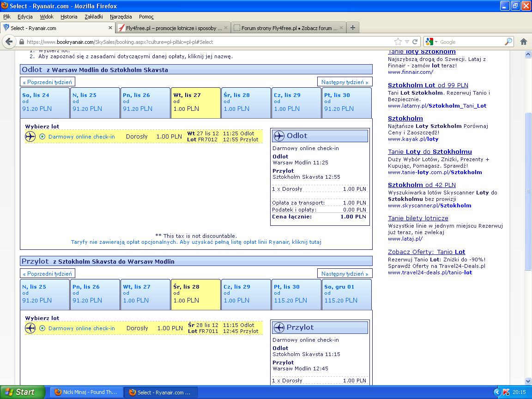Click the Google search engine icon
Viewport: 532px width, 399px height.
click(429, 42)
